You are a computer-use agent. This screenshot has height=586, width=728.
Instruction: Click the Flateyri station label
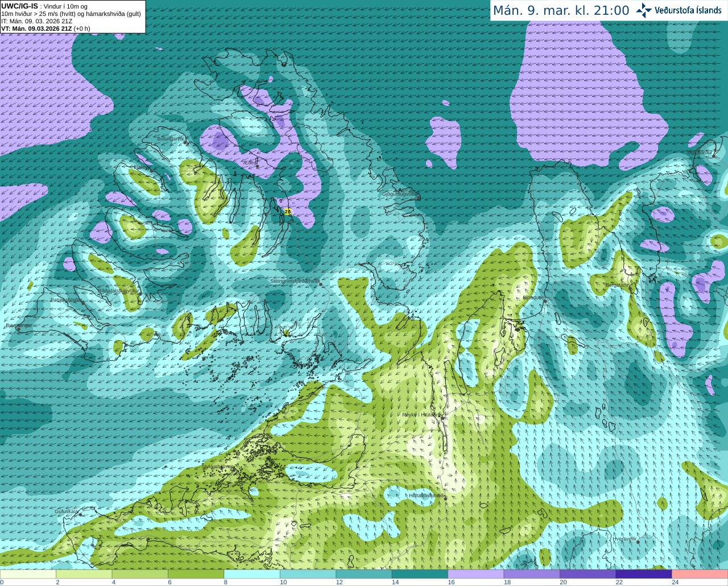coord(140,167)
